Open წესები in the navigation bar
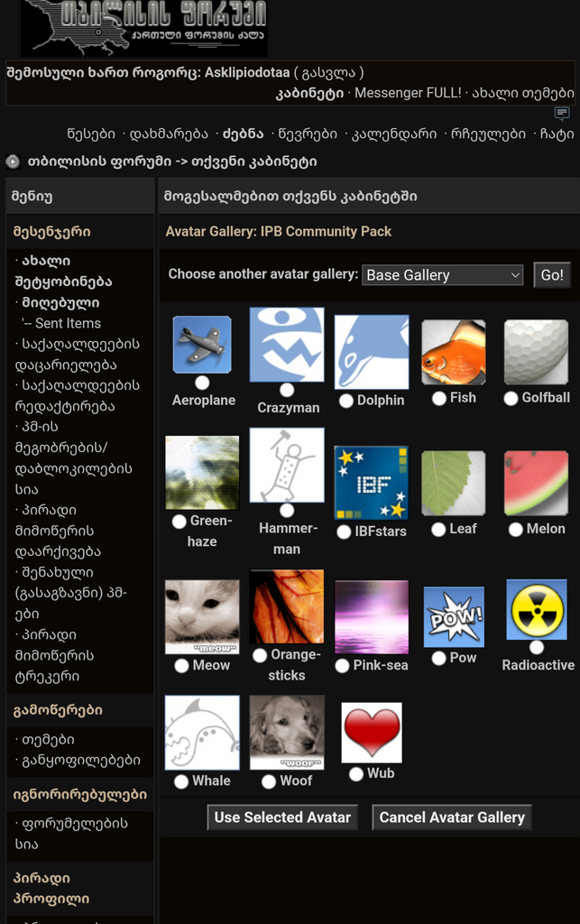Image resolution: width=580 pixels, height=924 pixels. (91, 134)
